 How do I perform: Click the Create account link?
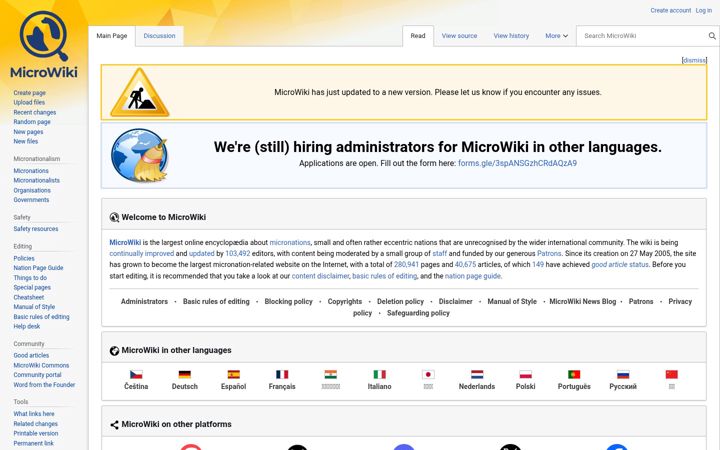[x=670, y=10]
